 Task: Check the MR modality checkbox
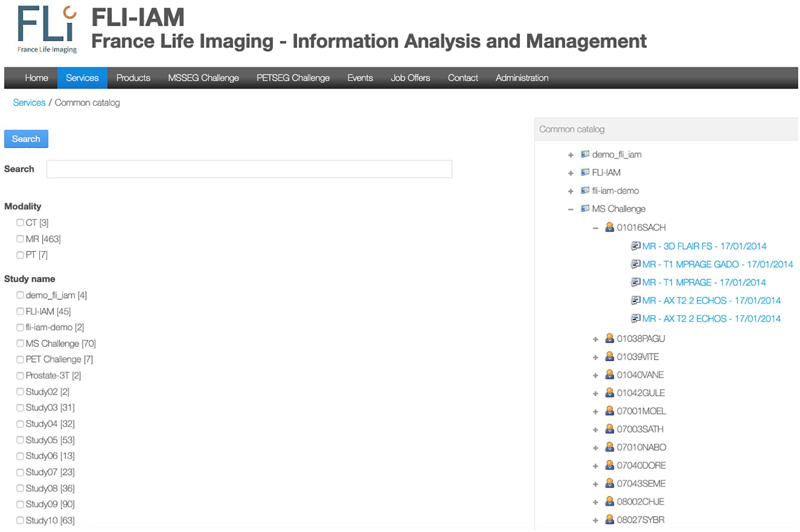pyautogui.click(x=20, y=238)
